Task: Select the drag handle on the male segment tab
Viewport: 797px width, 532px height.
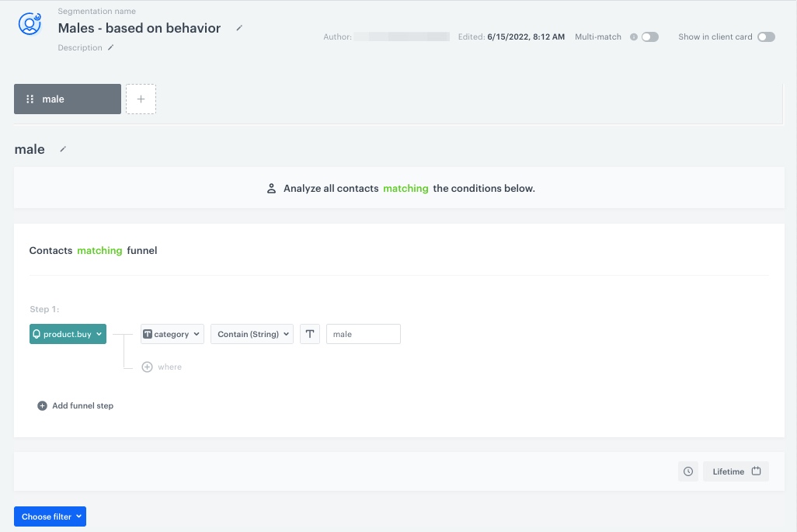Action: click(30, 99)
